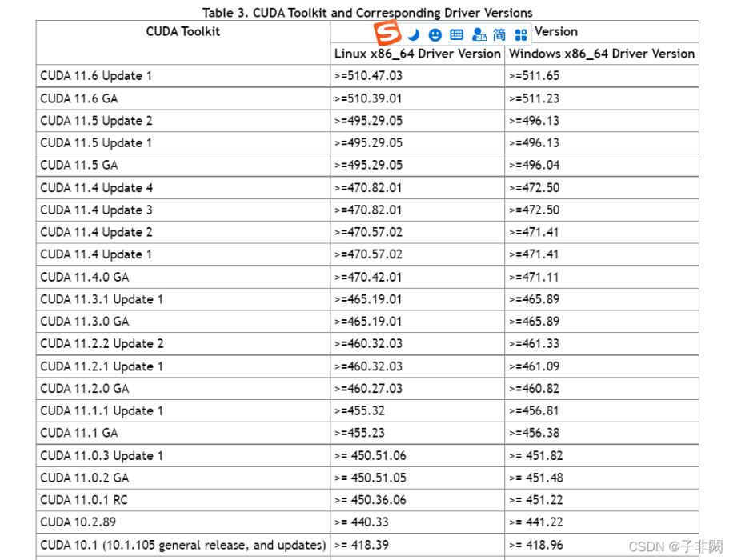This screenshot has width=733, height=560.
Task: Click the Linux driver for CUDA 11.4 Update 2
Action: 417,232
